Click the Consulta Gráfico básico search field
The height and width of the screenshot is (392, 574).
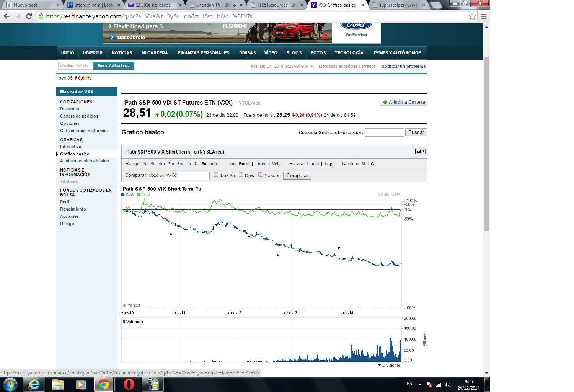point(384,132)
